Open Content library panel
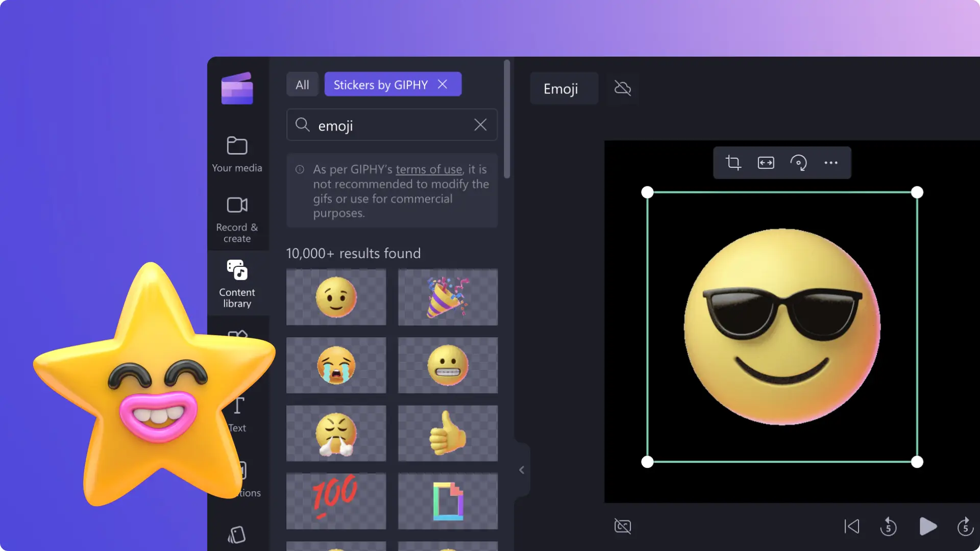Image resolution: width=980 pixels, height=551 pixels. (236, 283)
